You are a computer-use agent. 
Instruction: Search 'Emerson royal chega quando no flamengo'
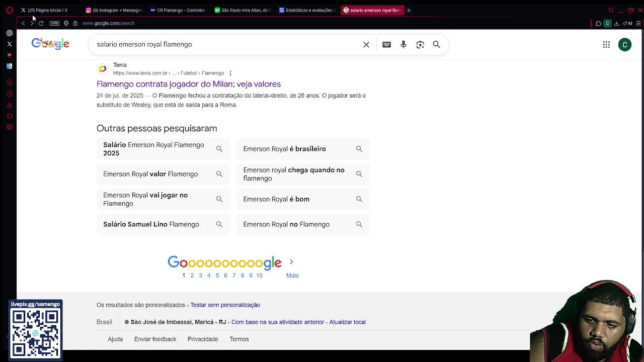coord(303,174)
